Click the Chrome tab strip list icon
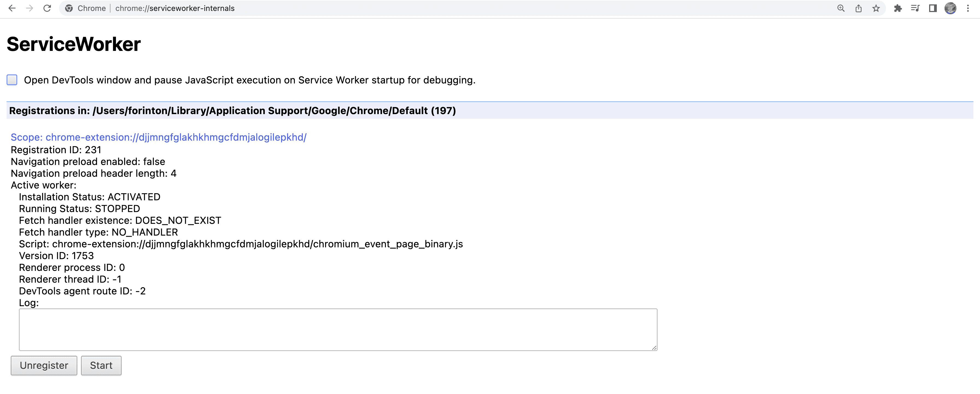 [x=915, y=8]
